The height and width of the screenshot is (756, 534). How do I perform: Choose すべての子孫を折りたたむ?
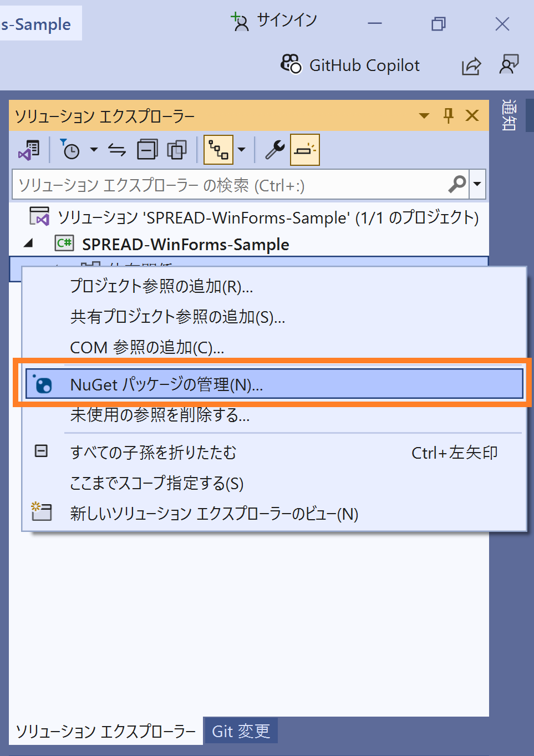[274, 453]
